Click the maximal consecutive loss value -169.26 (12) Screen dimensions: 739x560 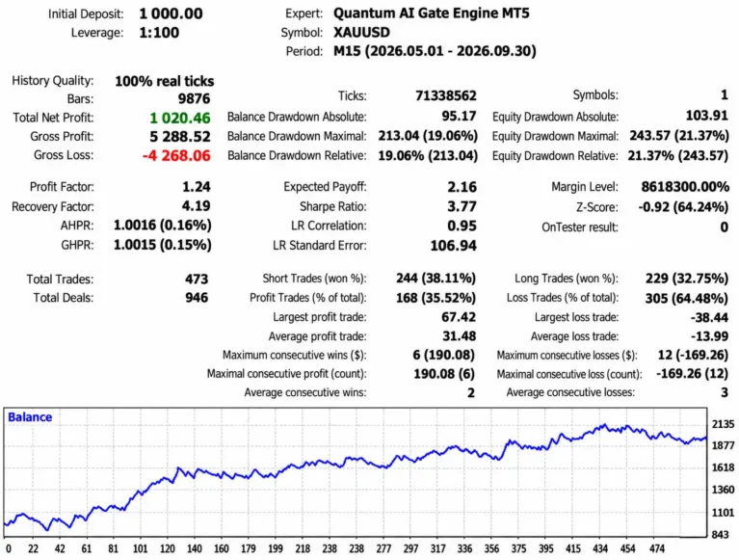(693, 374)
